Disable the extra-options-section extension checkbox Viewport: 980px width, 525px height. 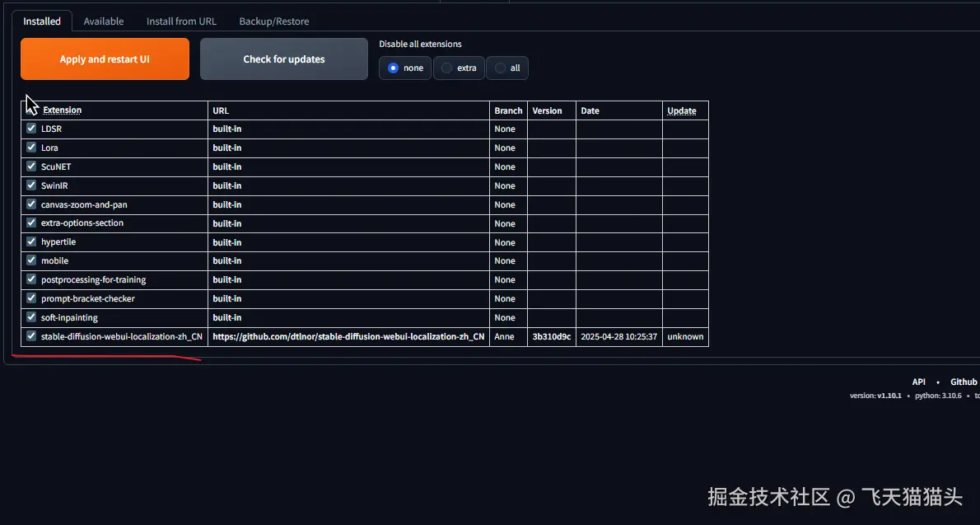coord(31,223)
